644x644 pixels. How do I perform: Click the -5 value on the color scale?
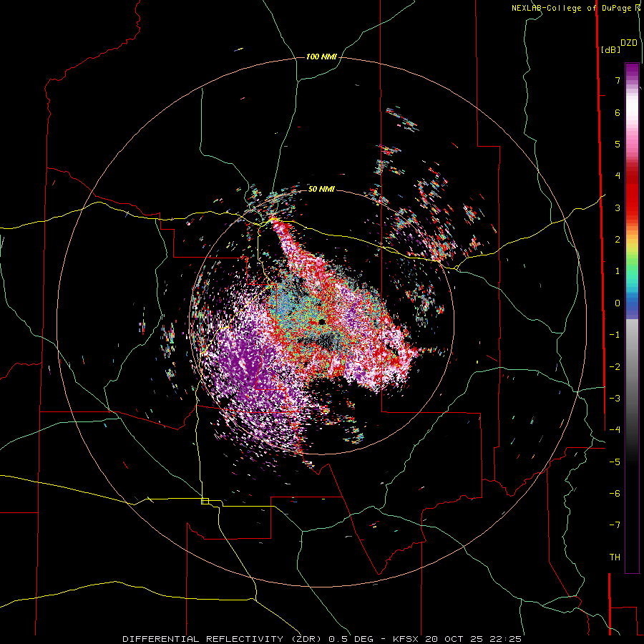615,462
